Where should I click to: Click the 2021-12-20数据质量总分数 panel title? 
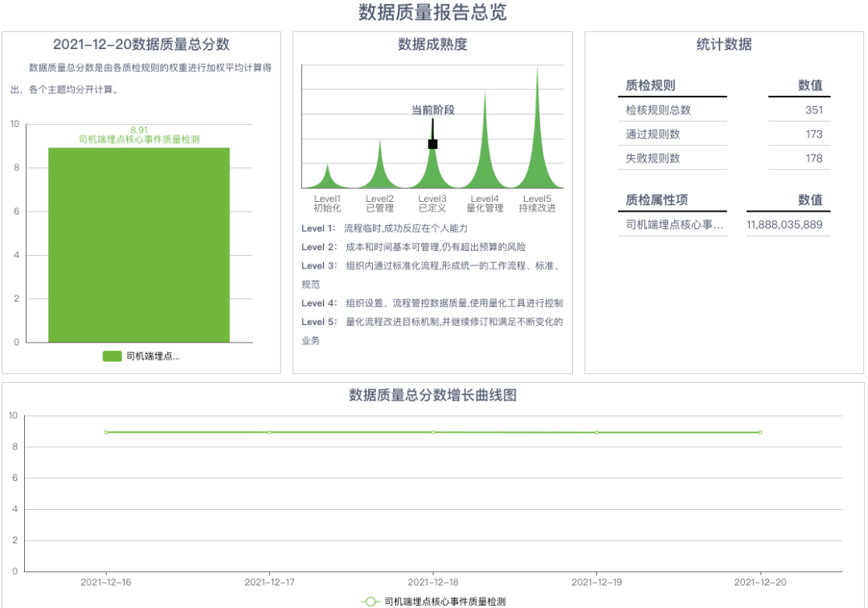click(141, 44)
